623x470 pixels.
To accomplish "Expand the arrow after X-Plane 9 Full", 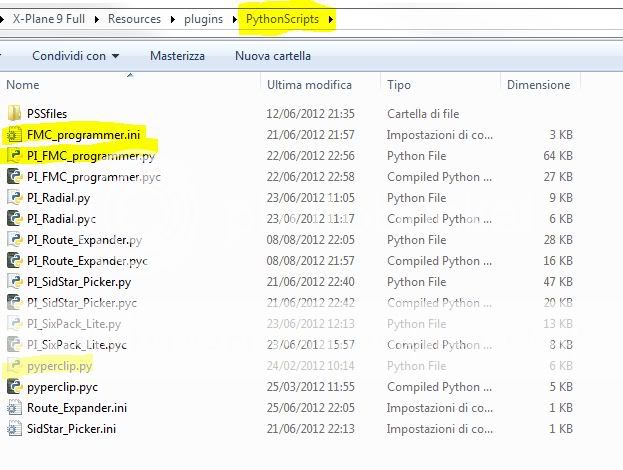I will point(97,19).
